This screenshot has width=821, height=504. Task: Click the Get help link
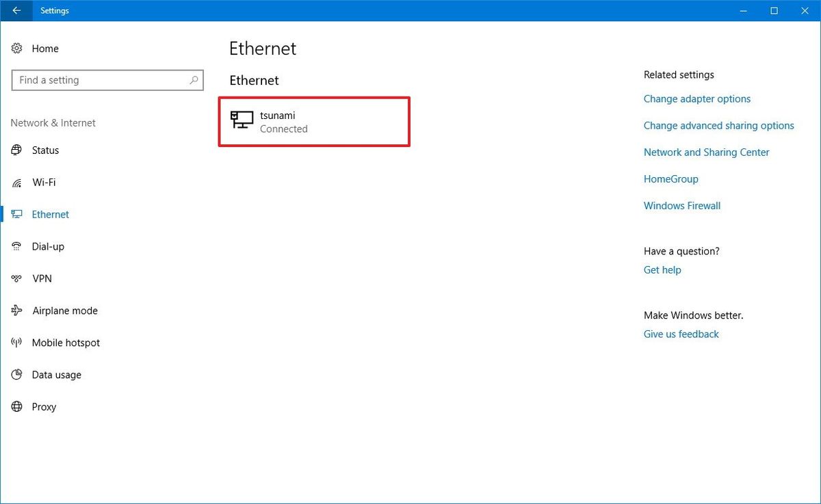tap(662, 269)
